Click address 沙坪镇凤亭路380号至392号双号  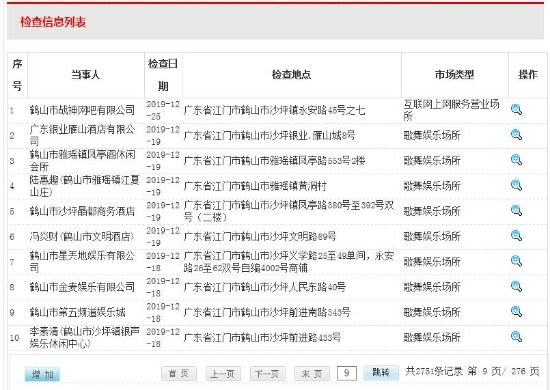tap(289, 211)
